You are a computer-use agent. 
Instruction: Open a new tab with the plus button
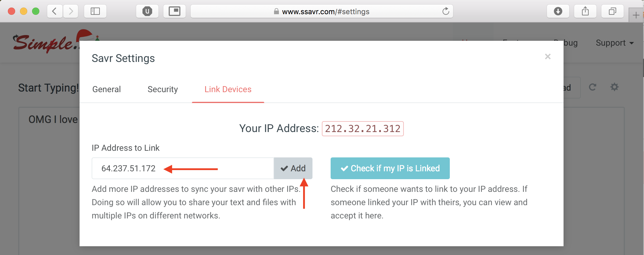[636, 15]
